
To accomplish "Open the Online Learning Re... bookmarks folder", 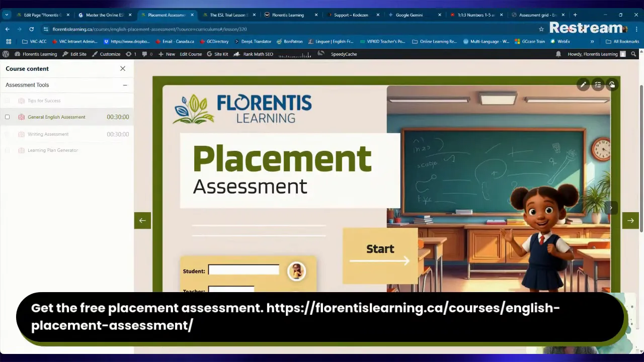I will coord(434,41).
